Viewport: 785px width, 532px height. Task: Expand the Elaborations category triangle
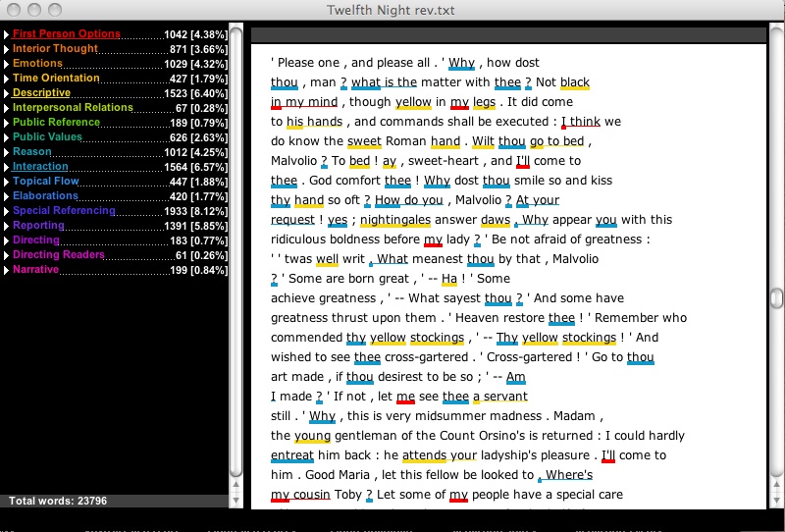6,196
